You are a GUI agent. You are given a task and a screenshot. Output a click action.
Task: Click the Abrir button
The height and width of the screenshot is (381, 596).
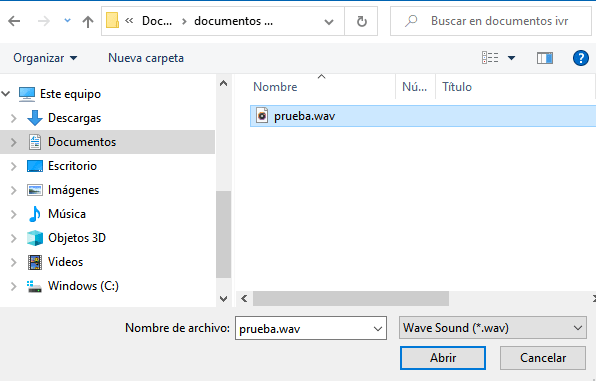(443, 358)
